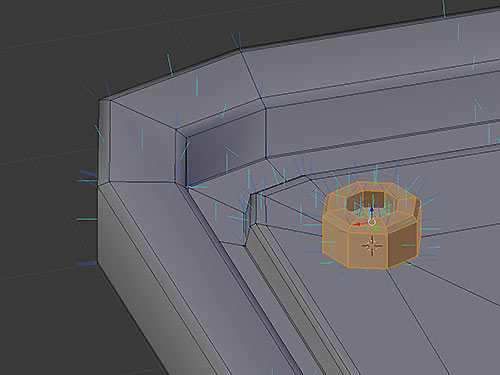Viewport: 500px width, 375px height.
Task: Click the 3D cursor crosshair on the nut
Action: pyautogui.click(x=372, y=246)
